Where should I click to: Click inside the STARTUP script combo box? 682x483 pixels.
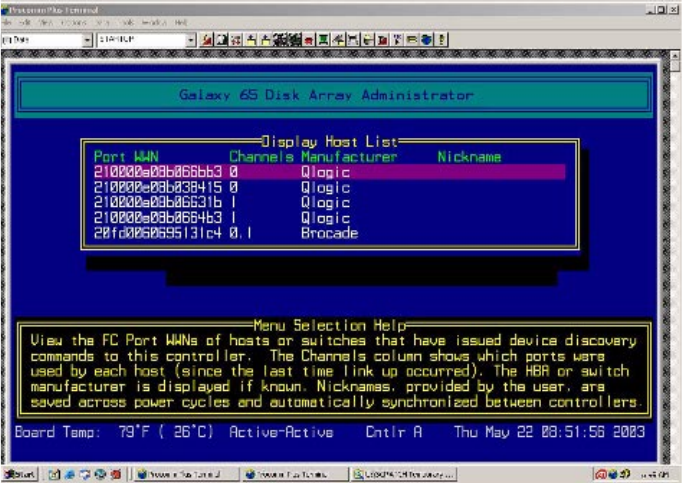pyautogui.click(x=140, y=39)
